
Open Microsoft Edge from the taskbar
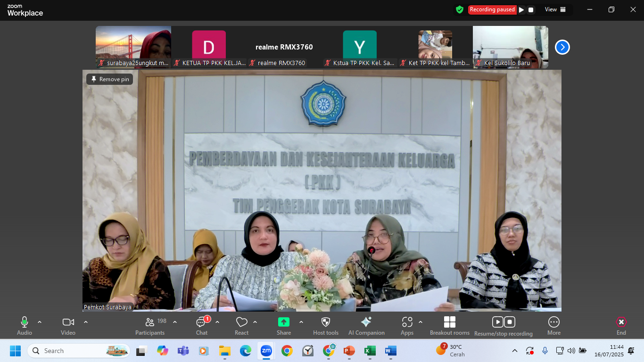[x=245, y=351]
